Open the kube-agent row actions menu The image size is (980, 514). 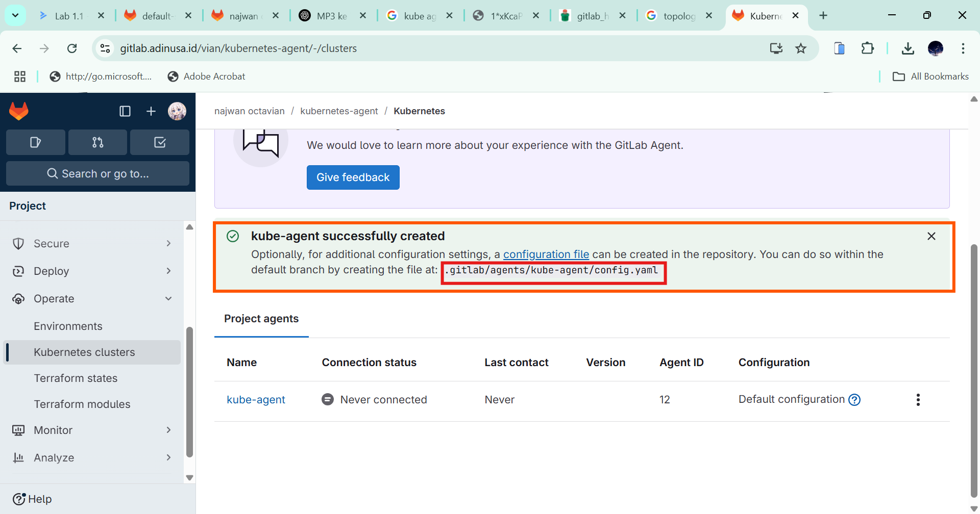click(918, 400)
